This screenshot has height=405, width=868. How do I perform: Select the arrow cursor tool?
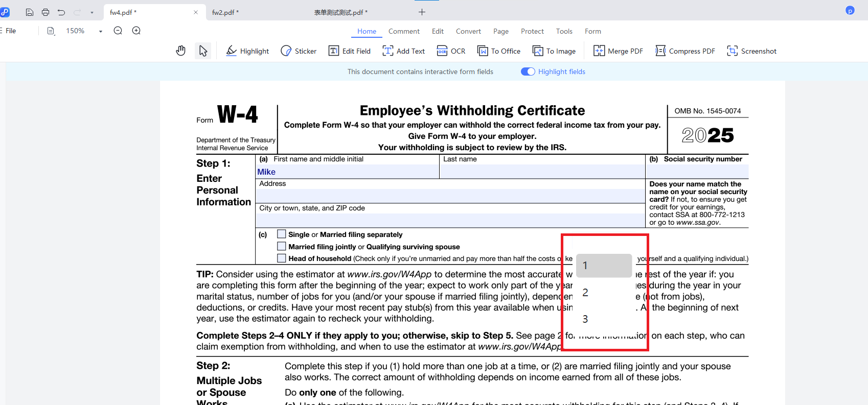[x=203, y=51]
